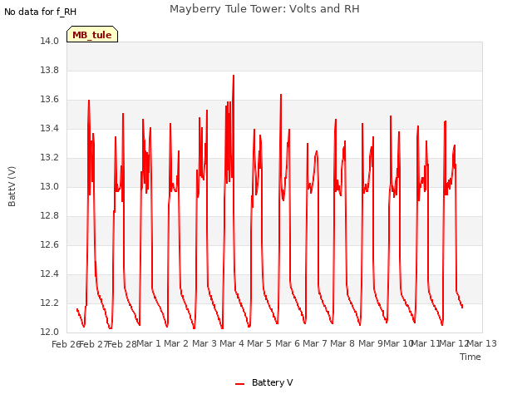Image resolution: width=532 pixels, height=399 pixels.
Task: Click the 13.6 y-axis tick label
Action: click(49, 100)
